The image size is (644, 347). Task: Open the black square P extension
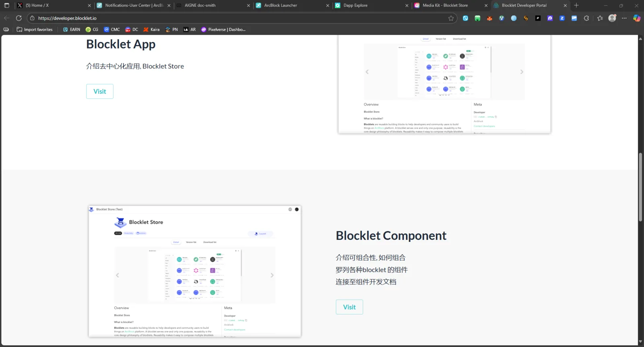pyautogui.click(x=538, y=18)
